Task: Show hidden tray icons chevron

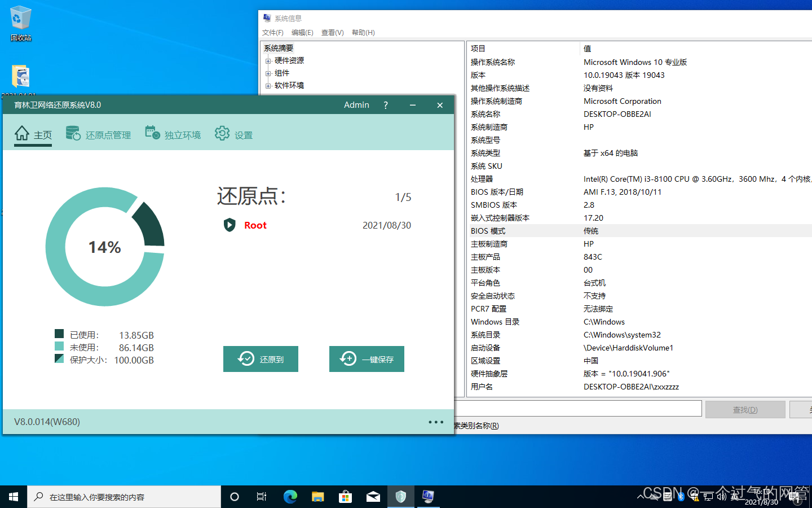Action: point(641,497)
